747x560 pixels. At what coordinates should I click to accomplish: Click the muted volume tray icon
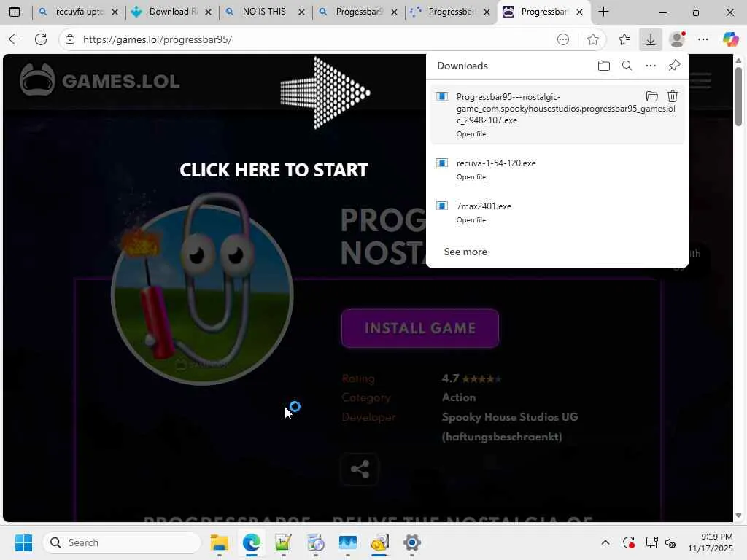pos(670,542)
